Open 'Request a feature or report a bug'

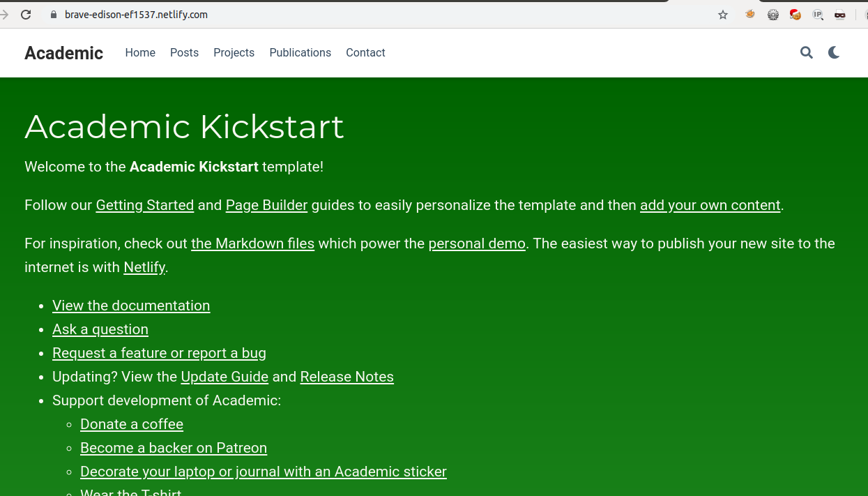[159, 353]
